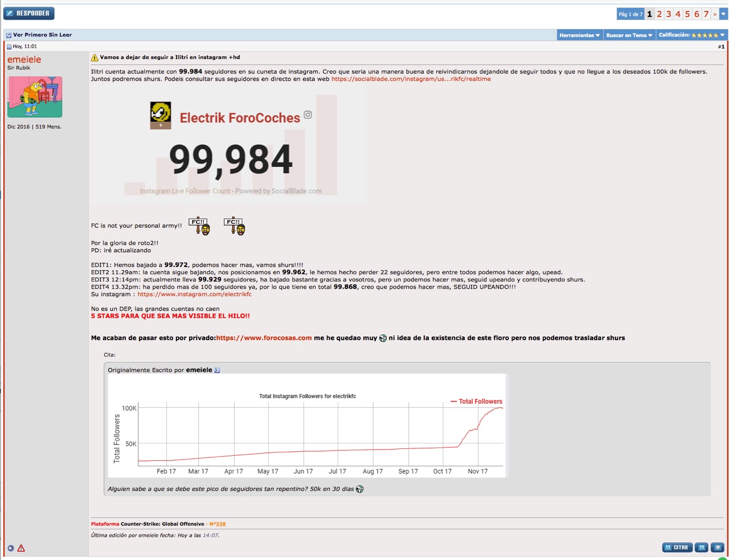Click the emeiele avatar image
The image size is (729, 560).
(x=35, y=97)
